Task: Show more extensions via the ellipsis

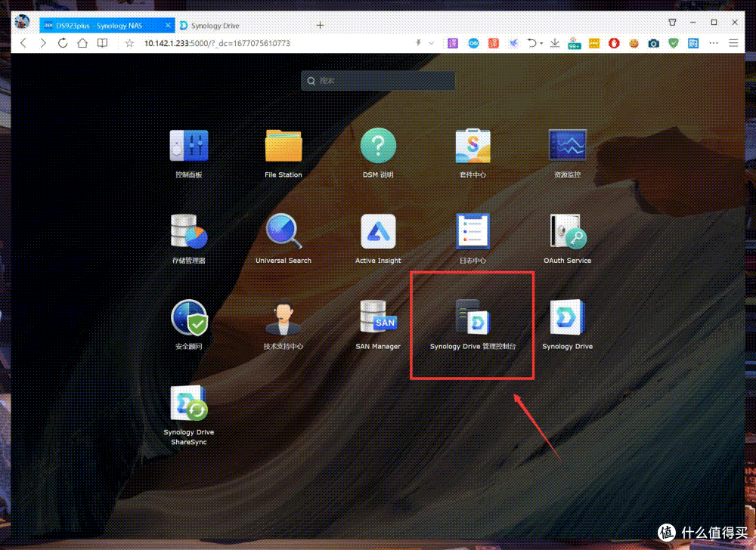Action: 714,43
